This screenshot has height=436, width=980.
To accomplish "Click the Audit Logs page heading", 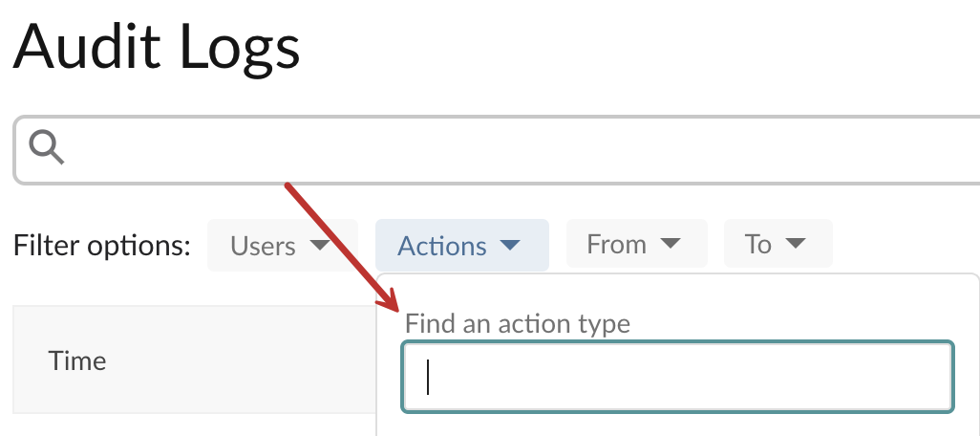I will tap(157, 48).
